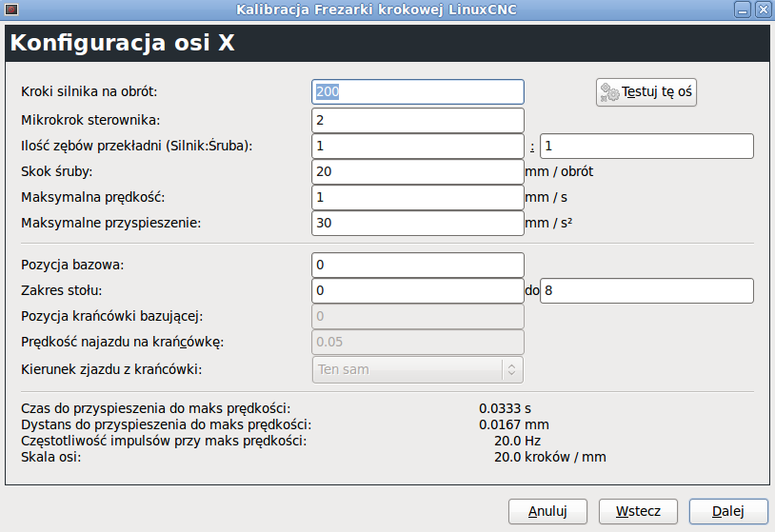Close the Kalibracja Frezarki window

[764, 10]
